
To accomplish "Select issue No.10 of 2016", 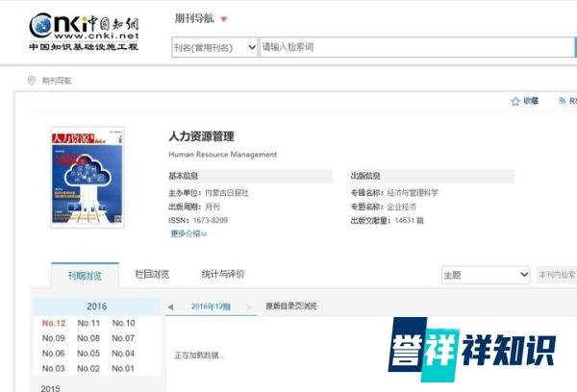I will coord(124,323).
